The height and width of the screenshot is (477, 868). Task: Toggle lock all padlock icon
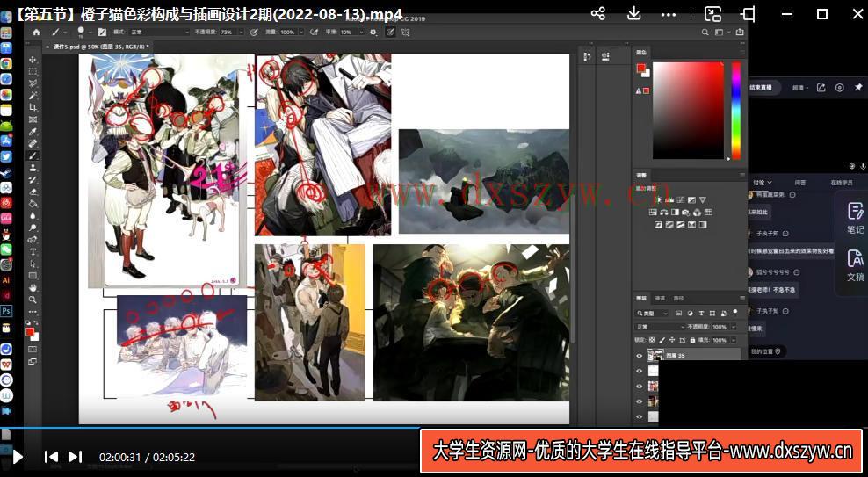(x=692, y=340)
